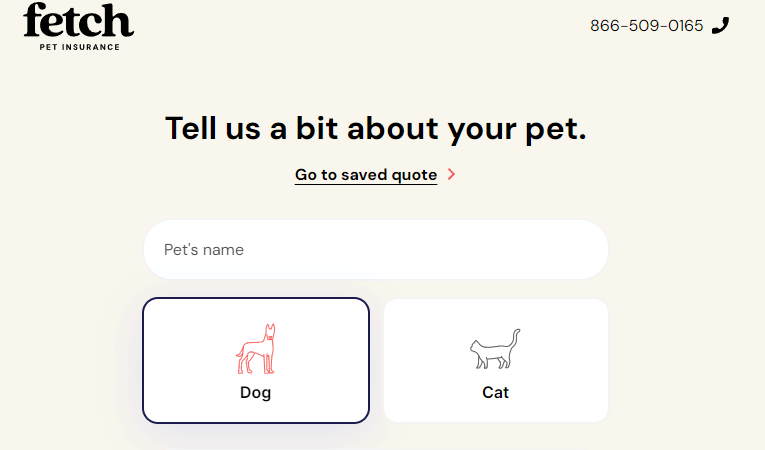Open the Go to saved quote link
Image resolution: width=765 pixels, height=450 pixels.
366,175
